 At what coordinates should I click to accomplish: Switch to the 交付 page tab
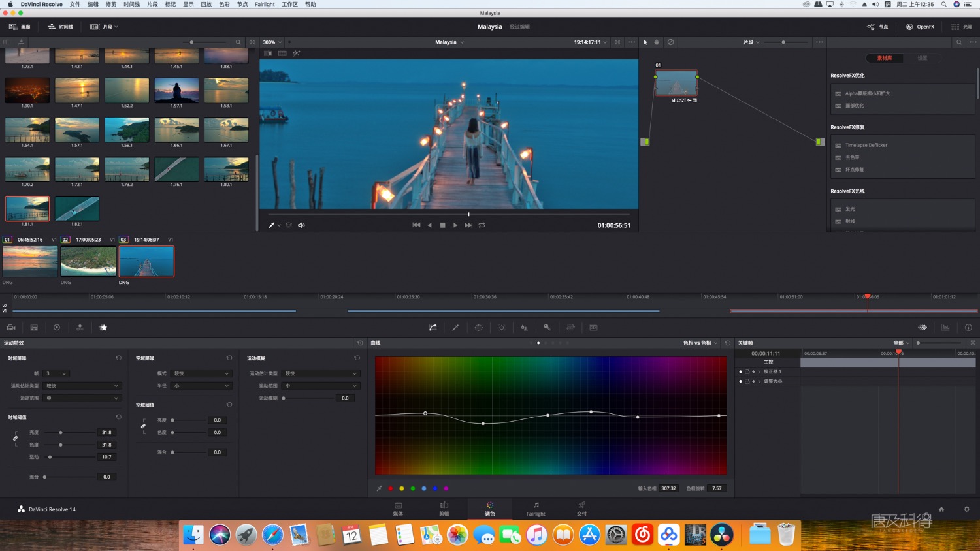pos(581,509)
